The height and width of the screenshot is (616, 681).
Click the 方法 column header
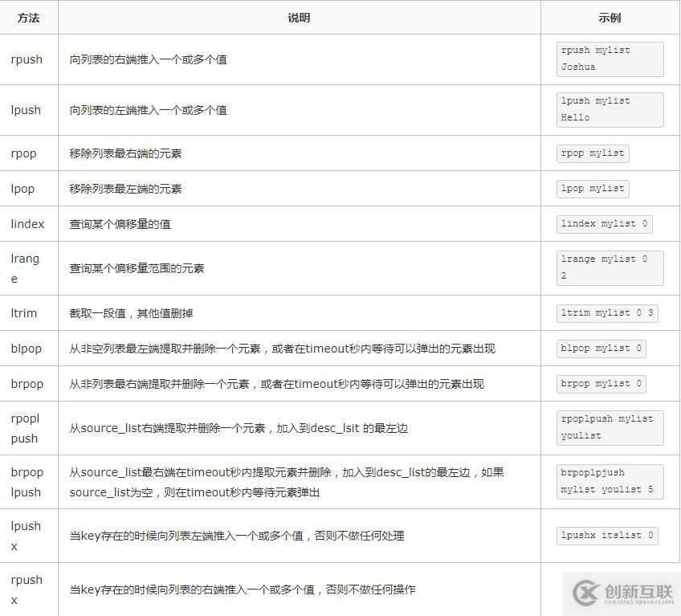pyautogui.click(x=29, y=18)
